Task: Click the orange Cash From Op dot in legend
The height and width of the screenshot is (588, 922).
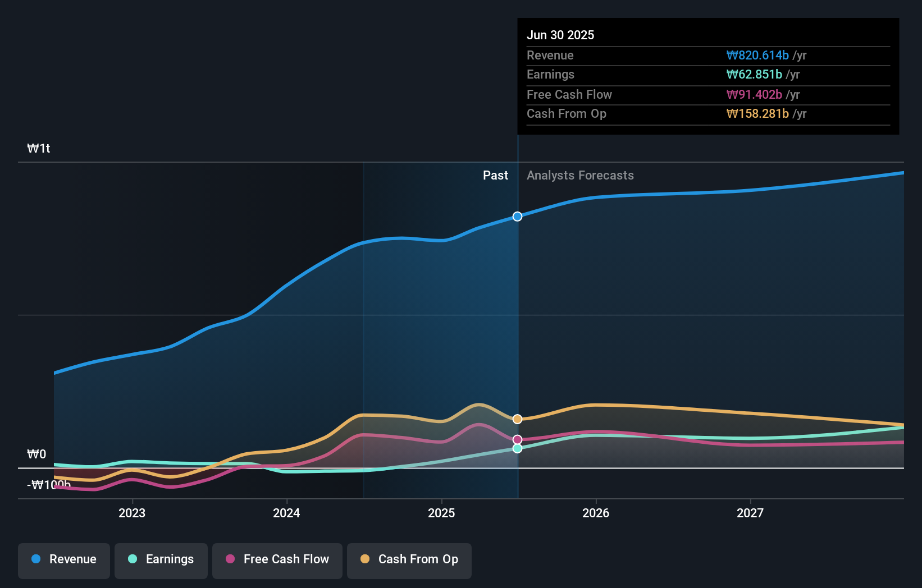Action: [366, 559]
